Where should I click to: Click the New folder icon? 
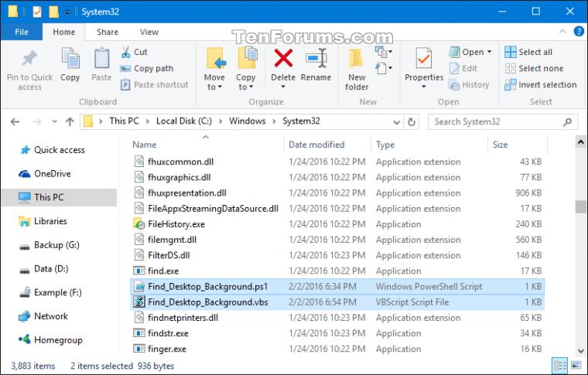tap(356, 59)
